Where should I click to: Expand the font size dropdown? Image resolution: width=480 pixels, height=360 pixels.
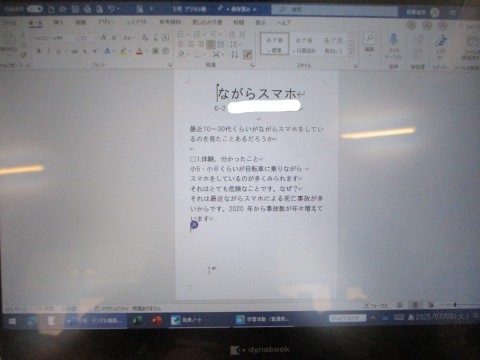(96, 38)
